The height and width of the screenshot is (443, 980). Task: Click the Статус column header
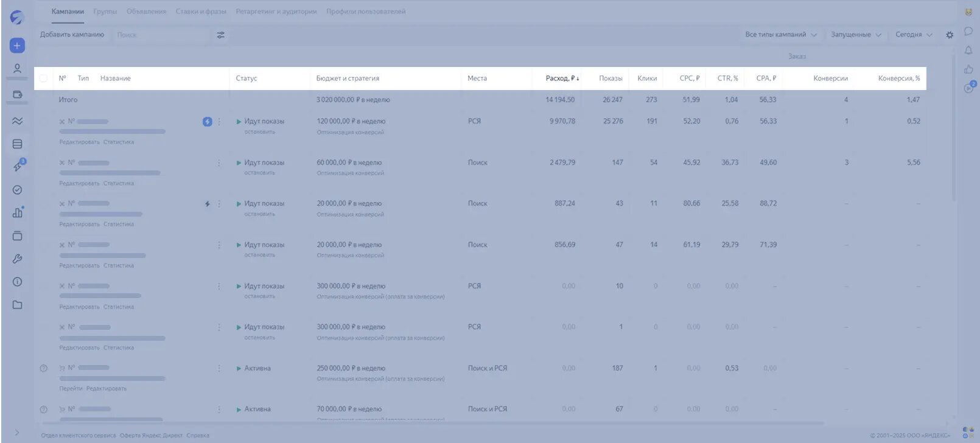pyautogui.click(x=247, y=78)
